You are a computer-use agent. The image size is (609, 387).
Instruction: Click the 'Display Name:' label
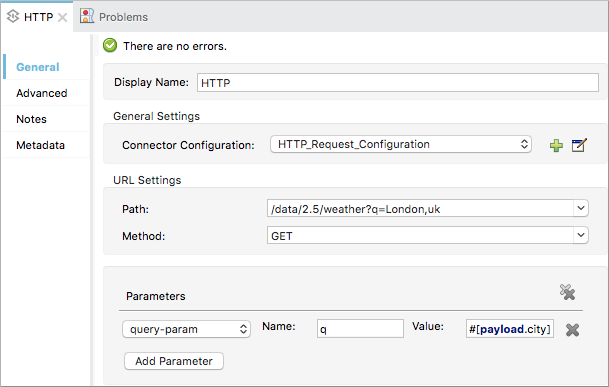(x=151, y=82)
